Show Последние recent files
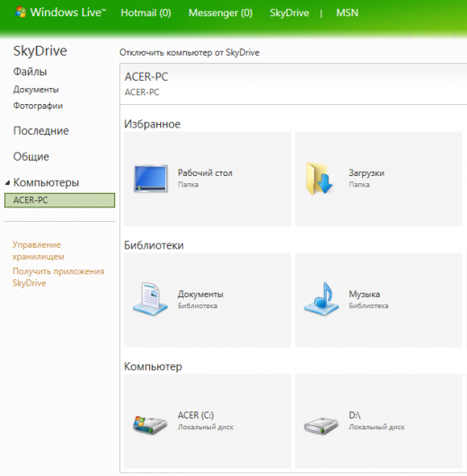Image resolution: width=467 pixels, height=476 pixels. (x=41, y=131)
